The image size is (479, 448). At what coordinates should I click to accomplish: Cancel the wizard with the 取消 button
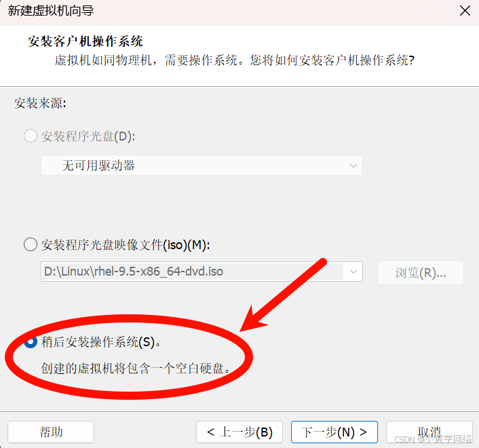429,432
